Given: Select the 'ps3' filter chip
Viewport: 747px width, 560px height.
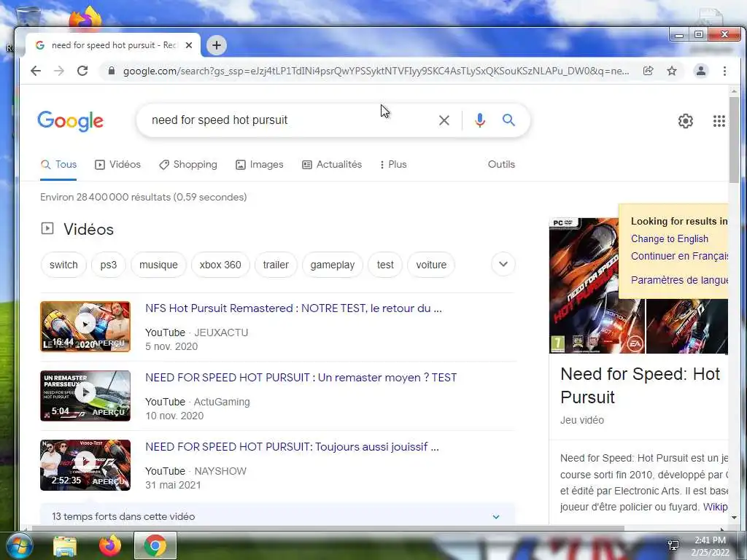Looking at the screenshot, I should point(109,265).
